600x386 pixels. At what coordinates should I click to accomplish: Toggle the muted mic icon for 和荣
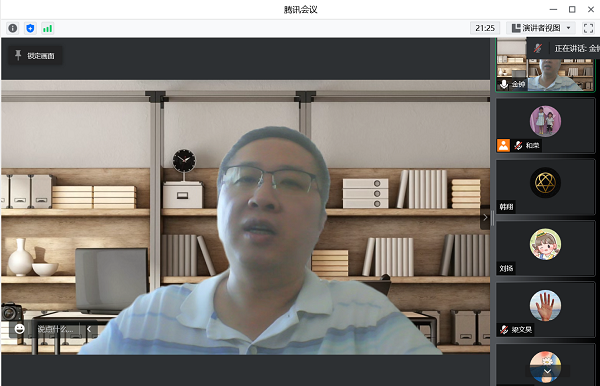pos(518,145)
